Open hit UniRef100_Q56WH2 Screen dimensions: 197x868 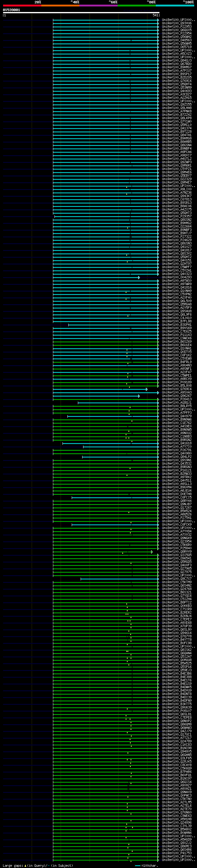pyautogui.click(x=177, y=37)
